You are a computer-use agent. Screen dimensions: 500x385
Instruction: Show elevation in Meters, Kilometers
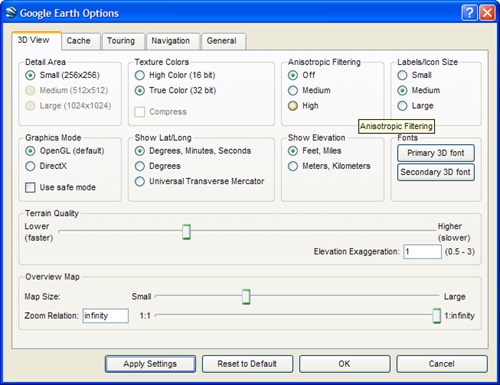[x=329, y=166]
